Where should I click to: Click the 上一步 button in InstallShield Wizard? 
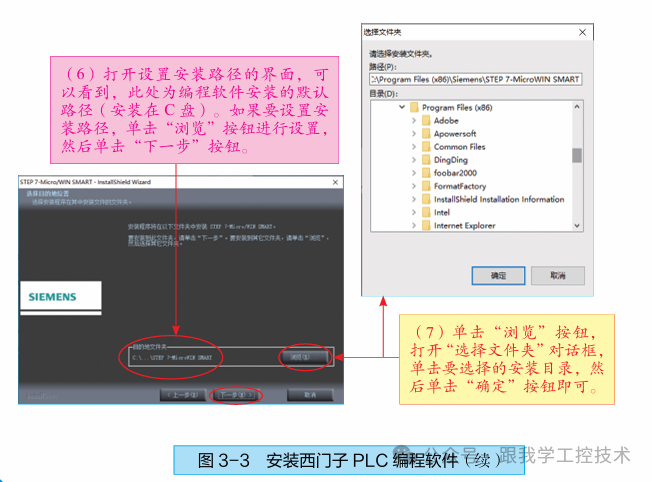pos(183,395)
